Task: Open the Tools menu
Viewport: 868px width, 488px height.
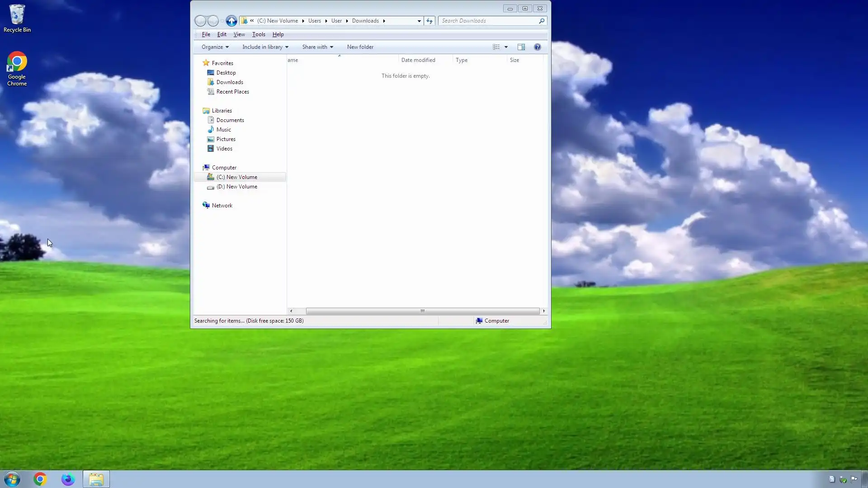Action: coord(259,34)
